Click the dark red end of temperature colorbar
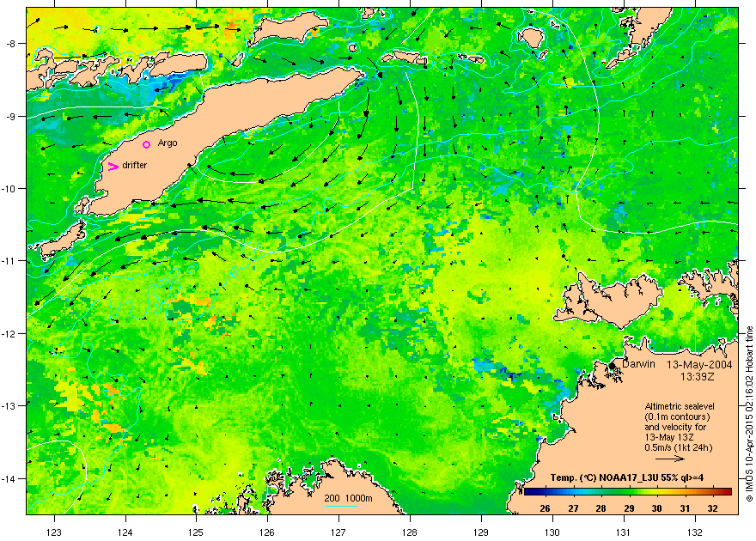The height and width of the screenshot is (541, 756). tap(728, 492)
